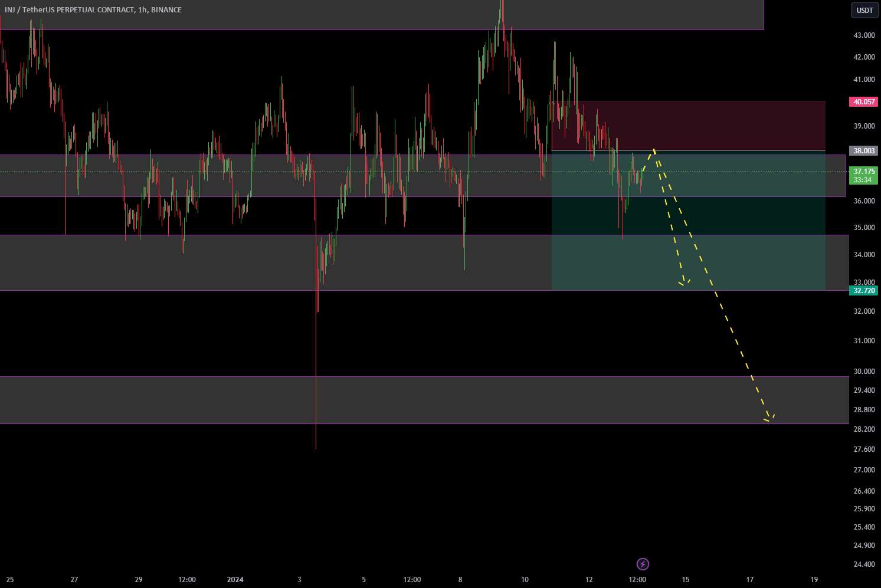Click the date 5 on time axis
The image size is (881, 588).
tap(363, 580)
